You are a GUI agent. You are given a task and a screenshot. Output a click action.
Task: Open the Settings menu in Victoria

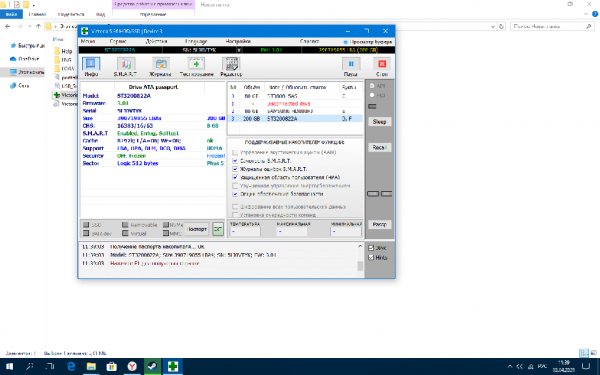click(x=238, y=41)
